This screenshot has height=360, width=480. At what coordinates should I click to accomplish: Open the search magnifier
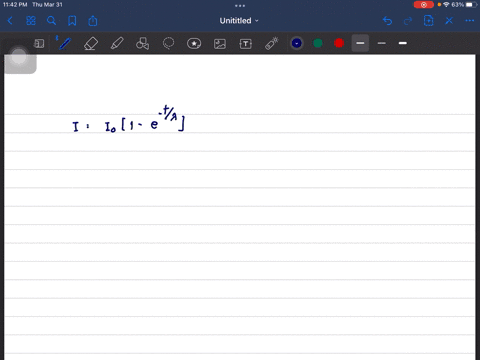pos(51,21)
